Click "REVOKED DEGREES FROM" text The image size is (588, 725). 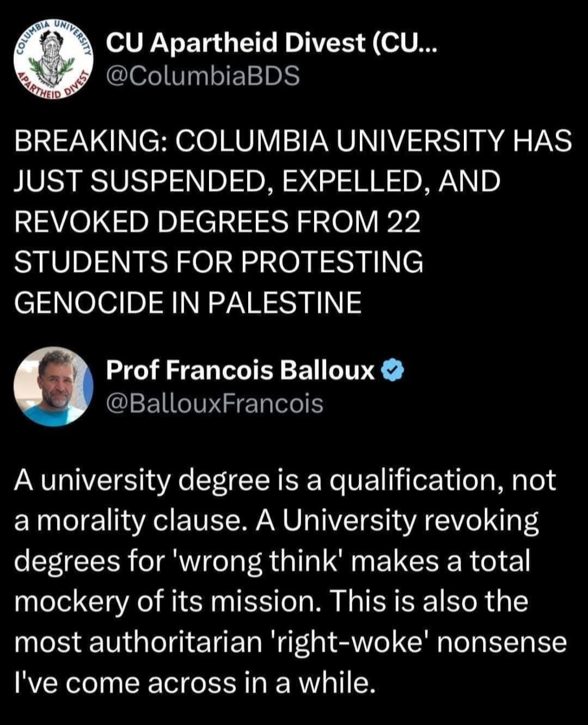(196, 222)
